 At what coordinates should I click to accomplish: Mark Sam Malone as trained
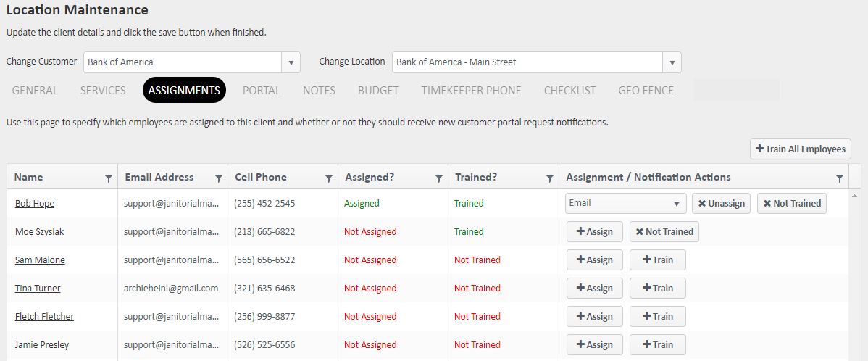(x=657, y=260)
